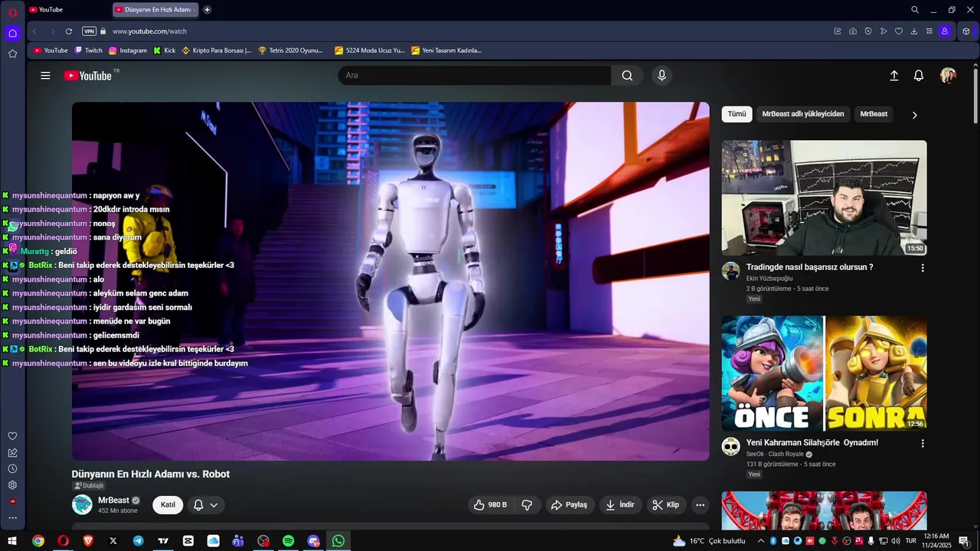Image resolution: width=980 pixels, height=551 pixels.
Task: Click the YouTube logo in the header
Action: click(88, 76)
